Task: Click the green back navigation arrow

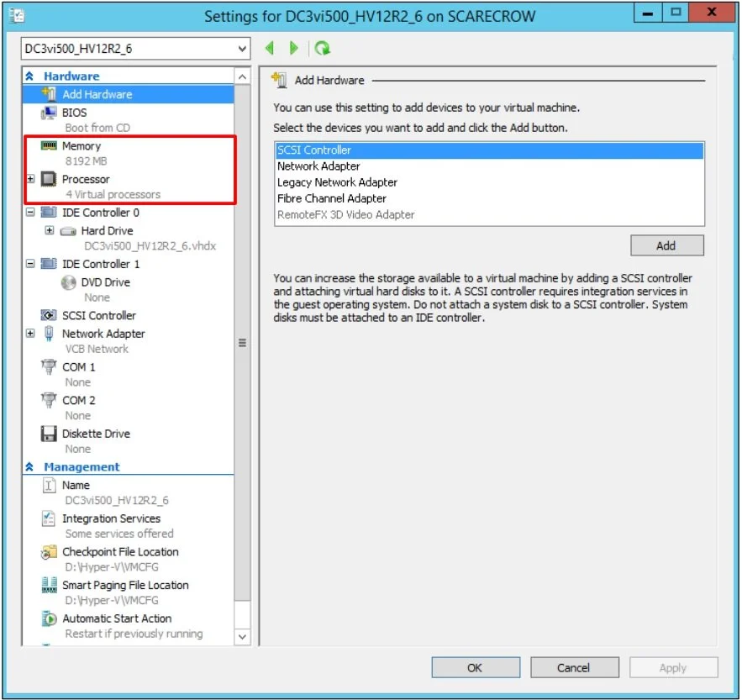Action: (x=270, y=48)
